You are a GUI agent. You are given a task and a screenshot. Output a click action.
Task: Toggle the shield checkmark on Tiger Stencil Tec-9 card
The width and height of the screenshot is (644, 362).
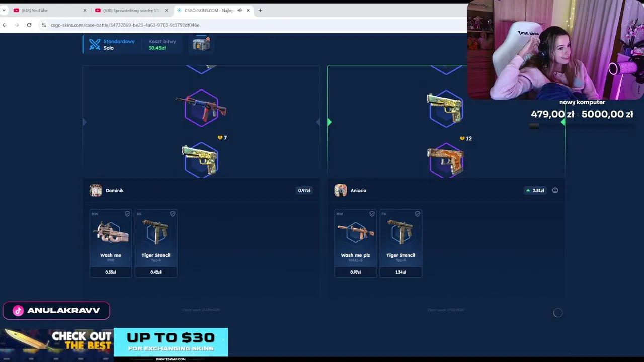[x=172, y=214]
